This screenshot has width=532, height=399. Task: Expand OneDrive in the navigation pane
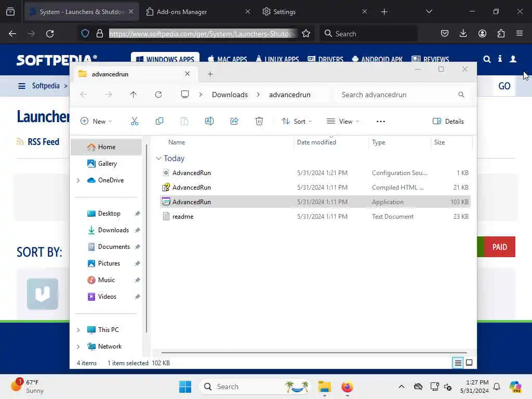[78, 180]
